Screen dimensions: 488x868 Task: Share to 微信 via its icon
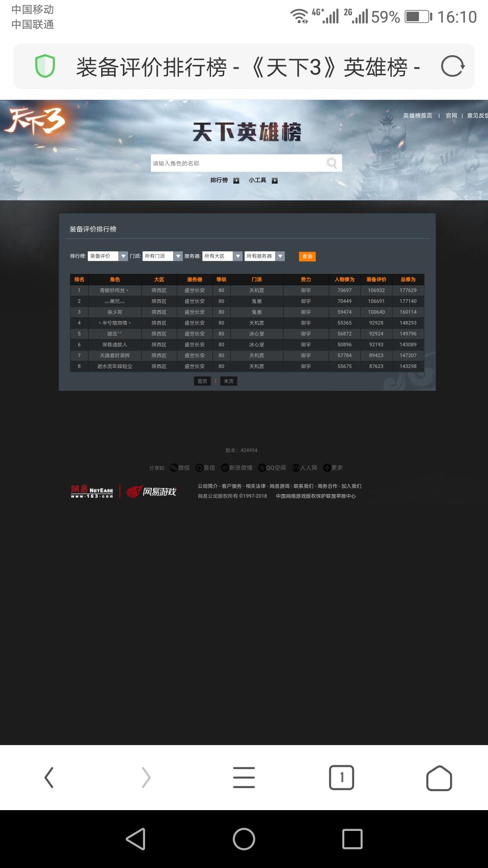point(174,467)
